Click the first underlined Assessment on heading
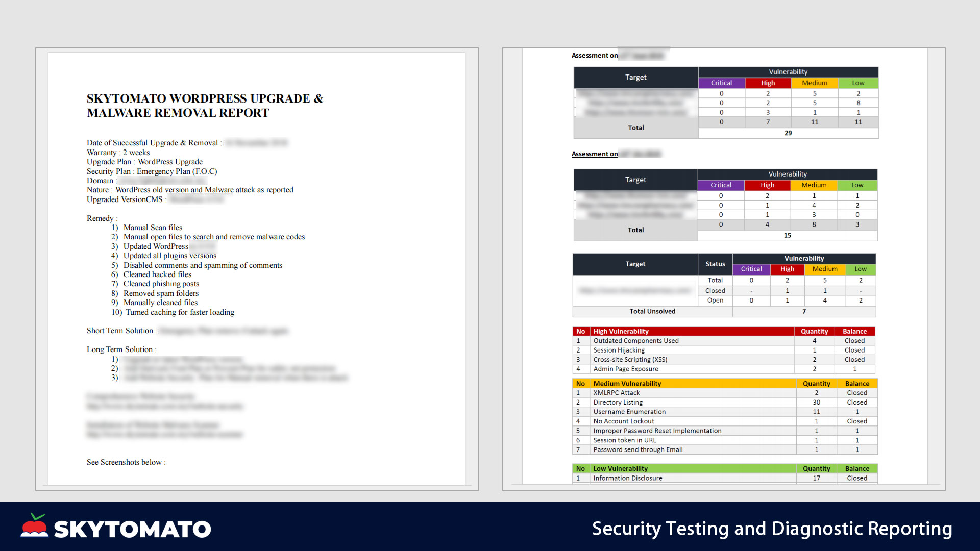The height and width of the screenshot is (551, 980). click(594, 56)
